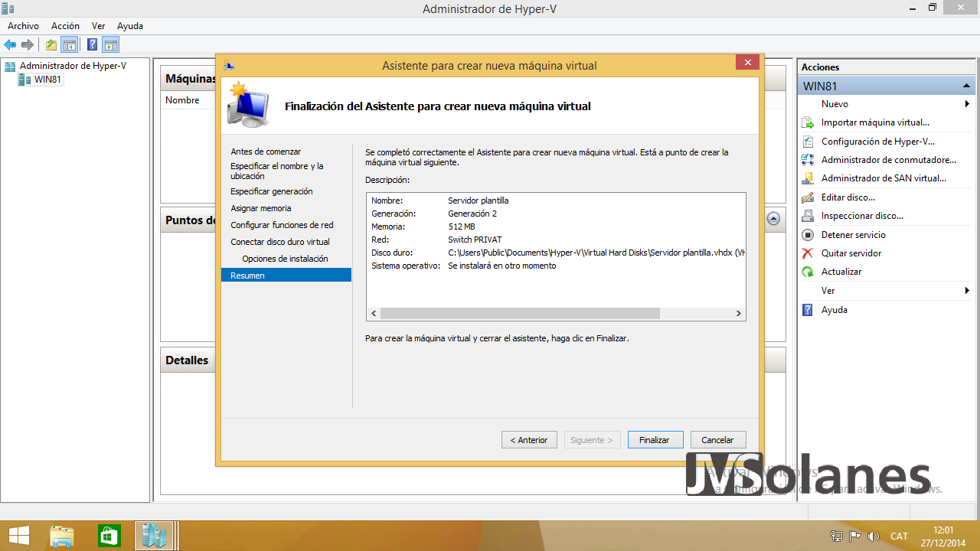The width and height of the screenshot is (980, 551).
Task: Collapse the WIN81 actions section arrow
Action: pos(966,86)
